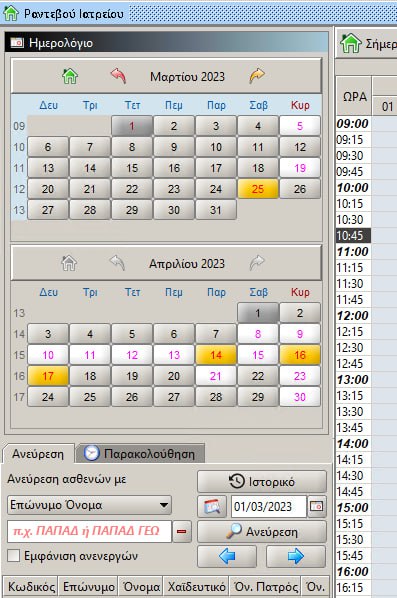Viewport: 397px width, 598px height.
Task: Click the 14:30 time slot
Action: (x=353, y=476)
